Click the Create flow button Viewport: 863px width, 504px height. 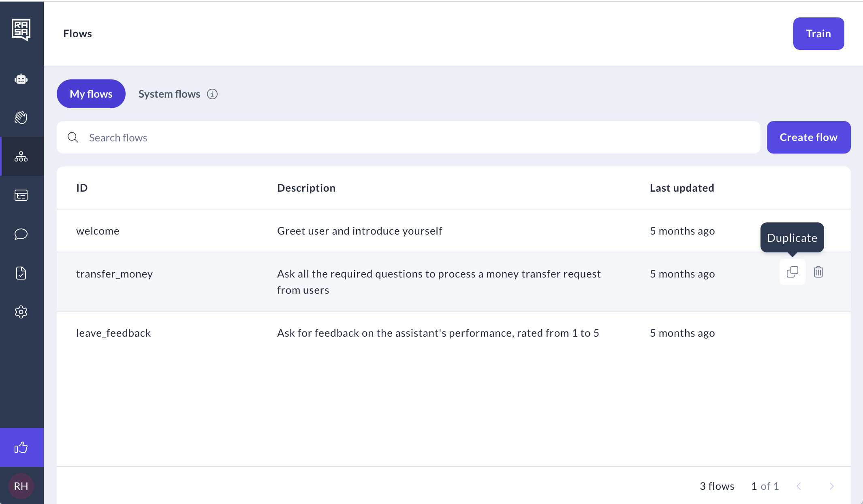point(808,137)
